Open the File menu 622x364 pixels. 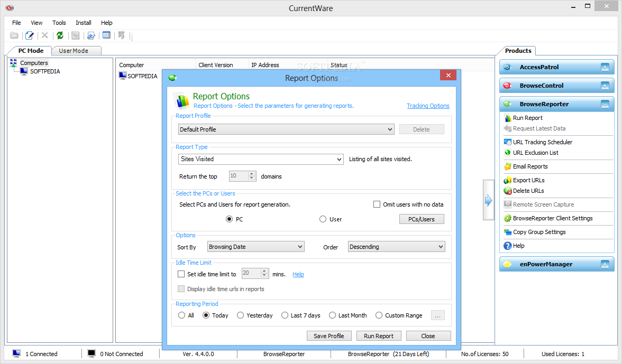(x=16, y=23)
